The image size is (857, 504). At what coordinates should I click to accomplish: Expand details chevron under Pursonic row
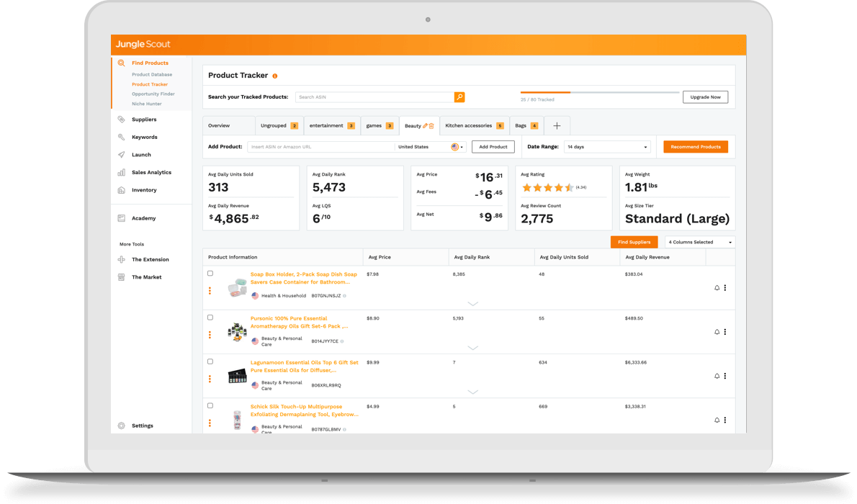[472, 348]
